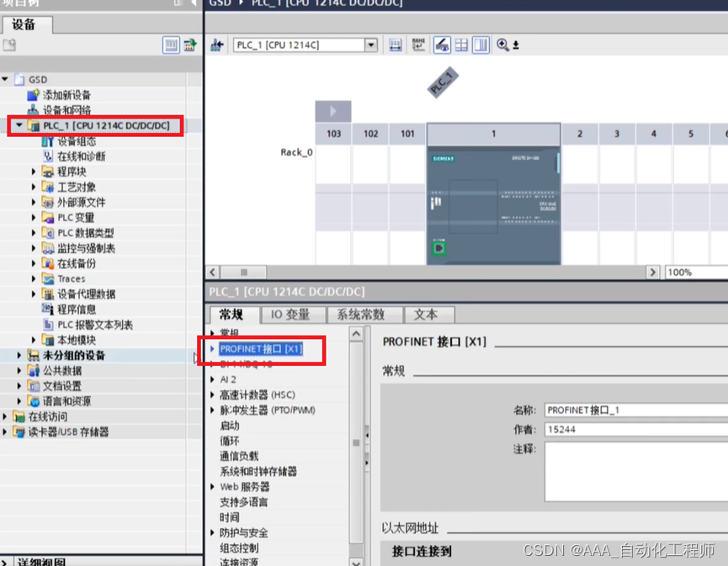Collapse the GSD project node
Viewport: 728px width, 566px height.
tap(5, 79)
